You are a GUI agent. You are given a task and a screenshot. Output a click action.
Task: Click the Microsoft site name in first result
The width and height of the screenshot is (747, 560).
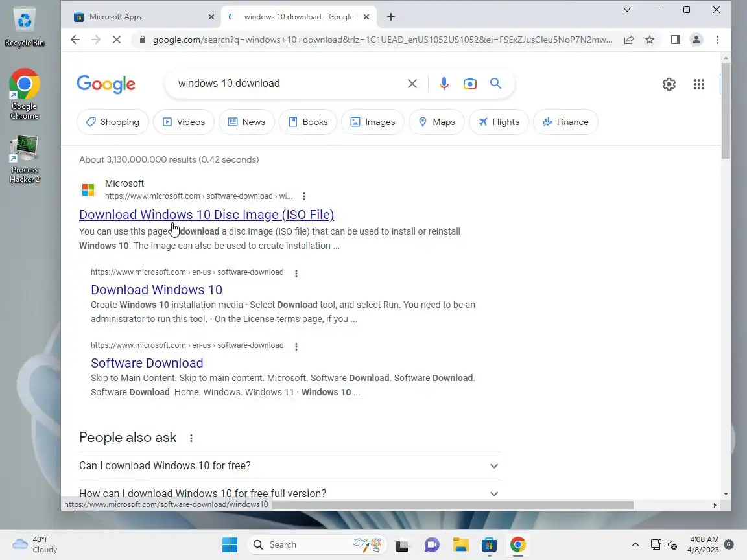click(124, 184)
